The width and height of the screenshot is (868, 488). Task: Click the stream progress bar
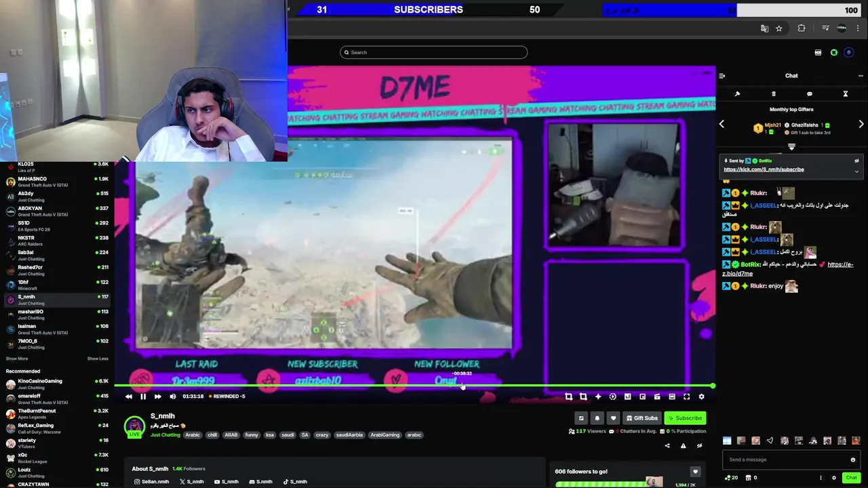tap(414, 386)
